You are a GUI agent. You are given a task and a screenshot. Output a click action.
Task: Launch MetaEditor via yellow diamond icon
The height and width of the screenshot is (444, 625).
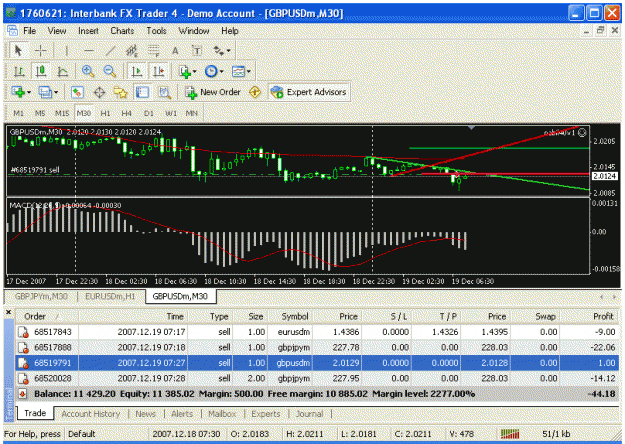click(x=255, y=92)
